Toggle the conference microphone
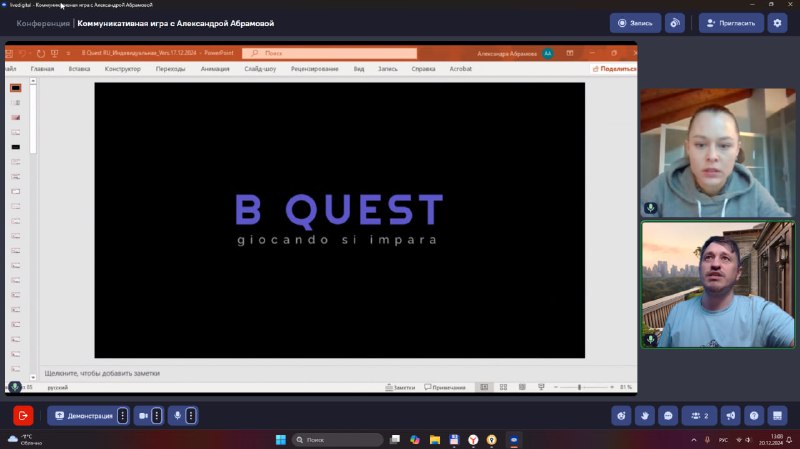The image size is (800, 449). [178, 416]
